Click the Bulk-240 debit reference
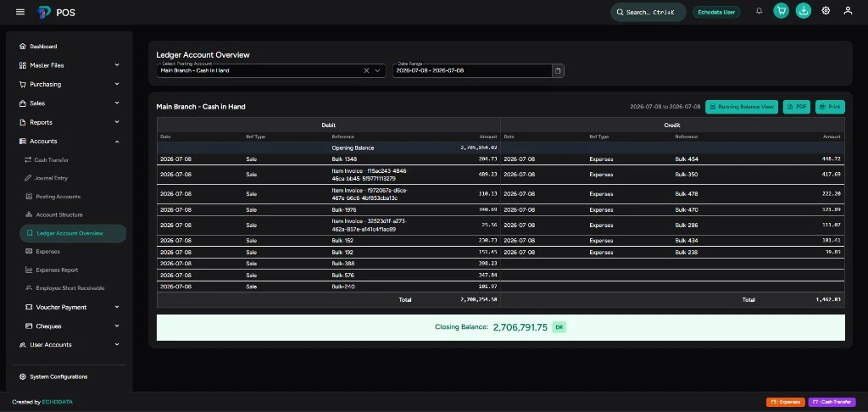This screenshot has height=412, width=868. pyautogui.click(x=343, y=287)
